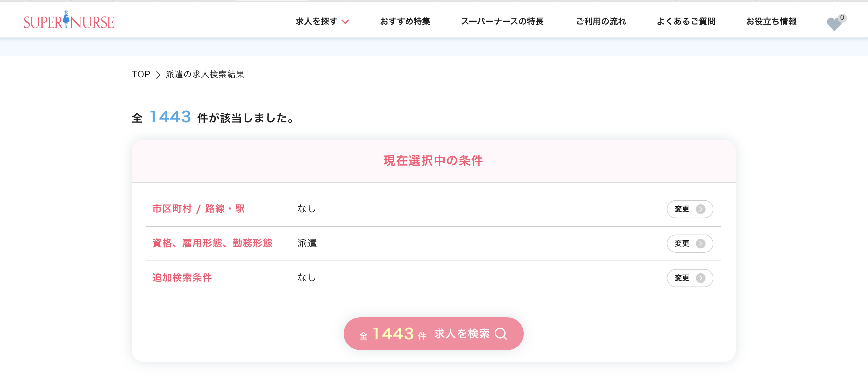Click the magnifying glass in the search button

click(501, 333)
